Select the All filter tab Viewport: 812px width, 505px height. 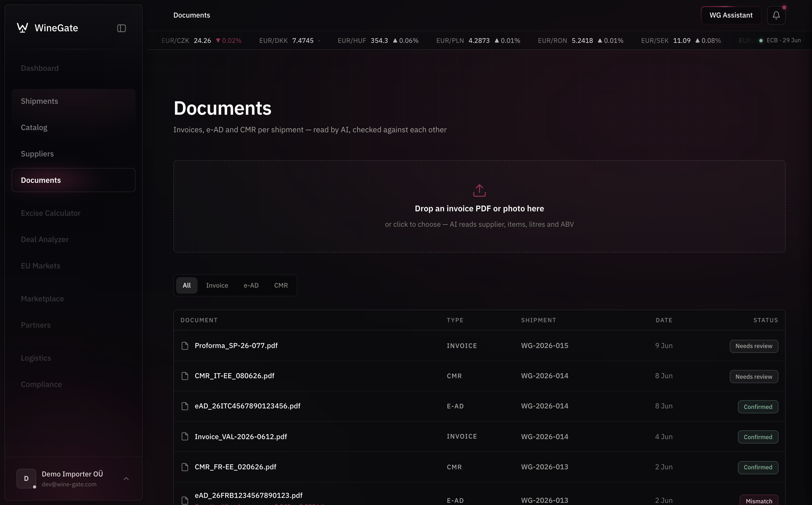187,285
